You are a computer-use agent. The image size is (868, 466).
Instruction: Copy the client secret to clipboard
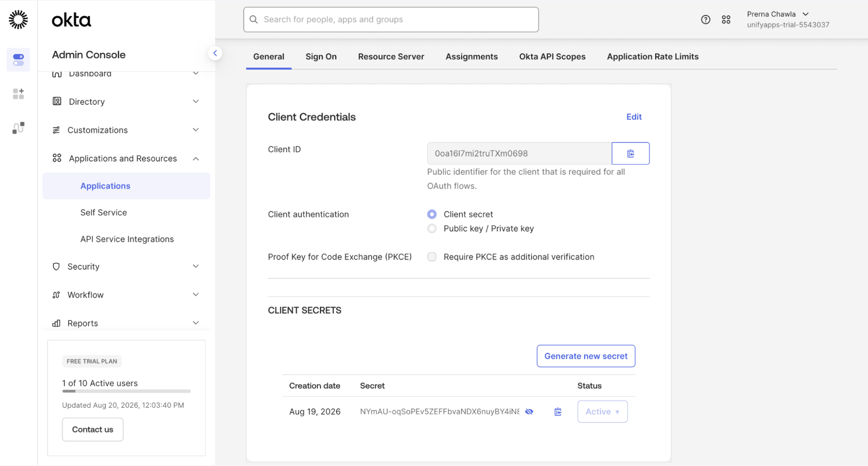point(558,412)
